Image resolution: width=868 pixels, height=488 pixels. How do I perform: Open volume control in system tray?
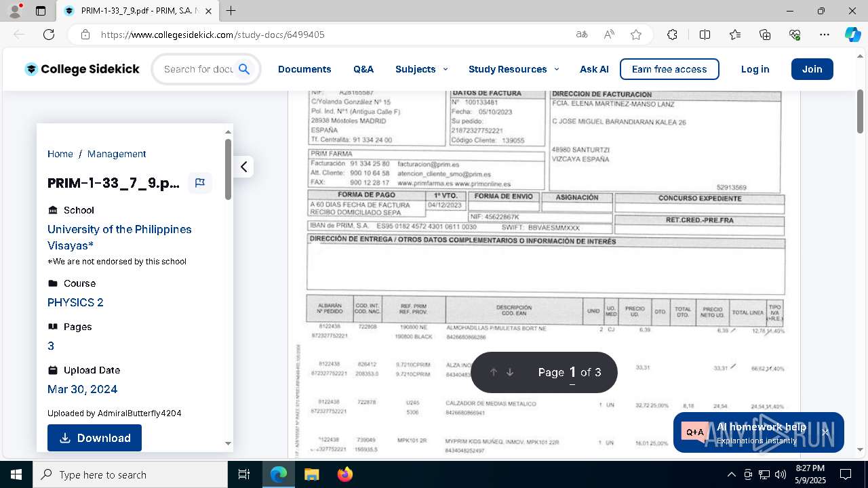(781, 474)
